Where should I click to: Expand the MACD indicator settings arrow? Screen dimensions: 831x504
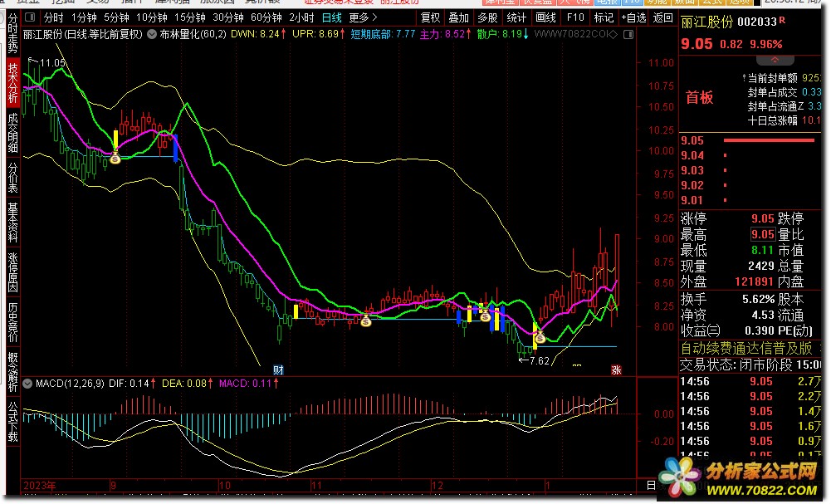28,384
